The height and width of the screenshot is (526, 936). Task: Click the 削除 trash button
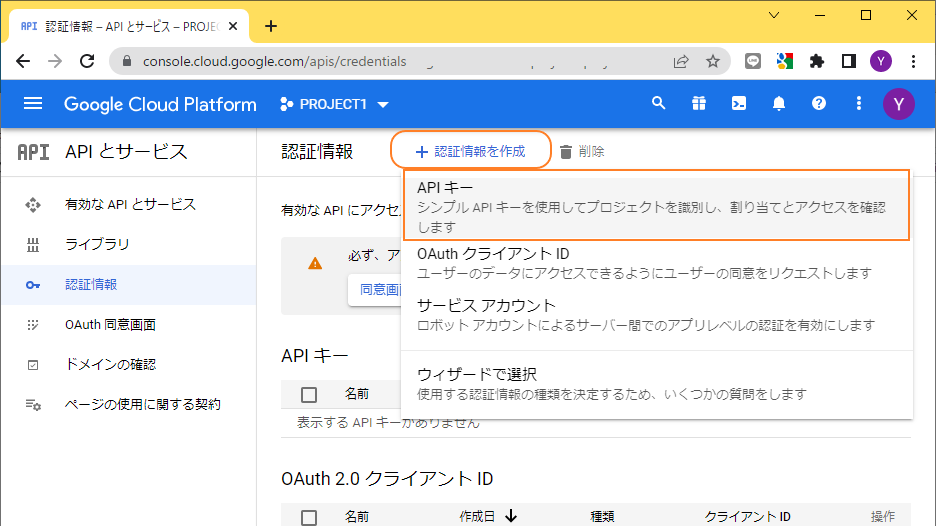[582, 152]
